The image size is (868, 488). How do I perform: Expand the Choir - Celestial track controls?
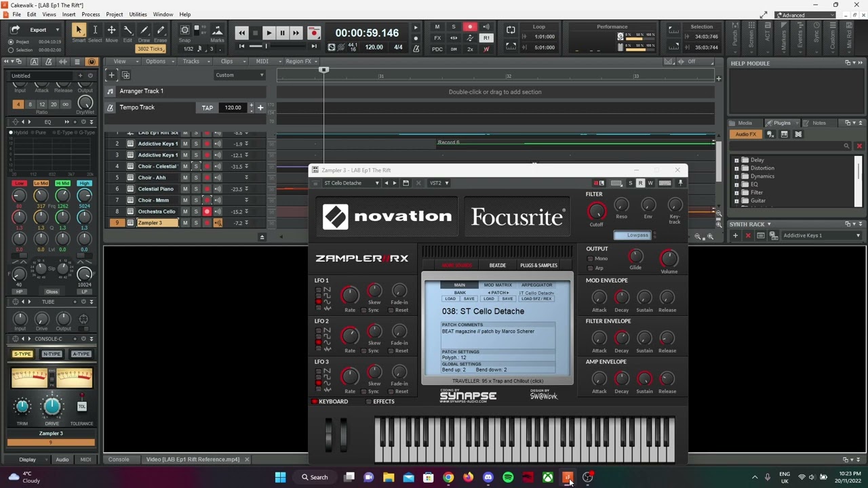point(246,166)
